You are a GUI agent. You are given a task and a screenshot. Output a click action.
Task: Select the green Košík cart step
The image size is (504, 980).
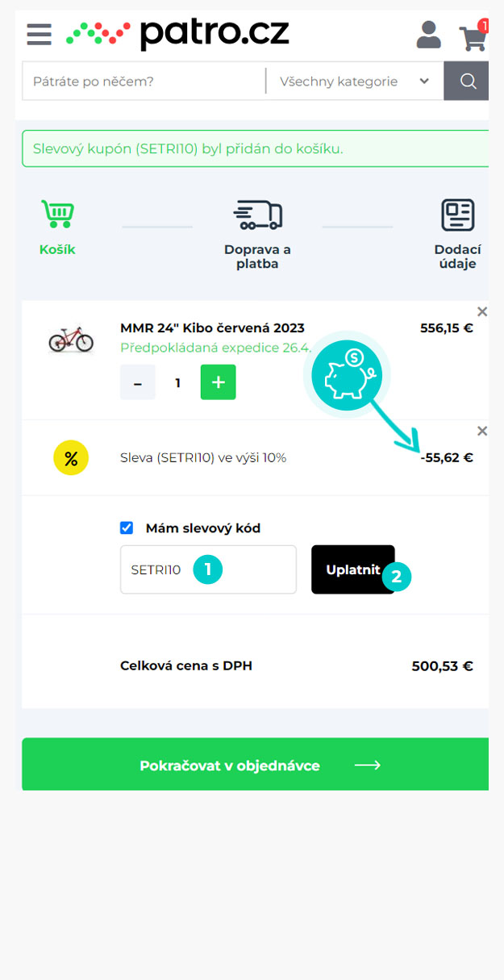57,227
